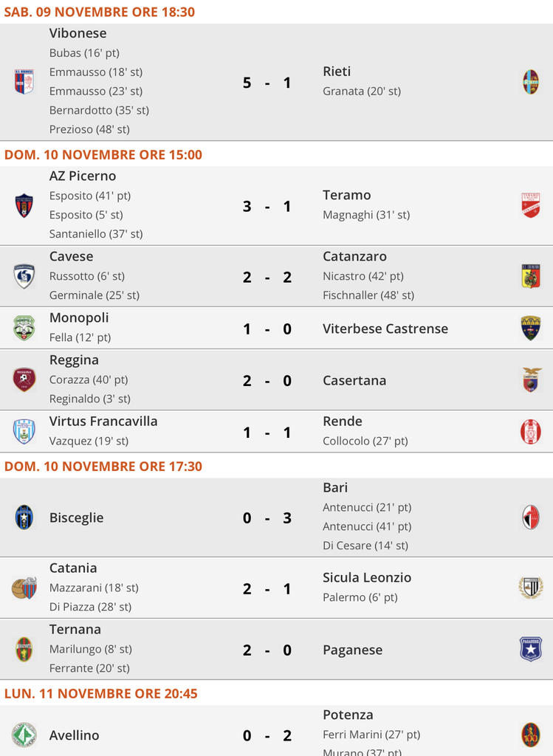Click the Teramo team crest

[530, 205]
